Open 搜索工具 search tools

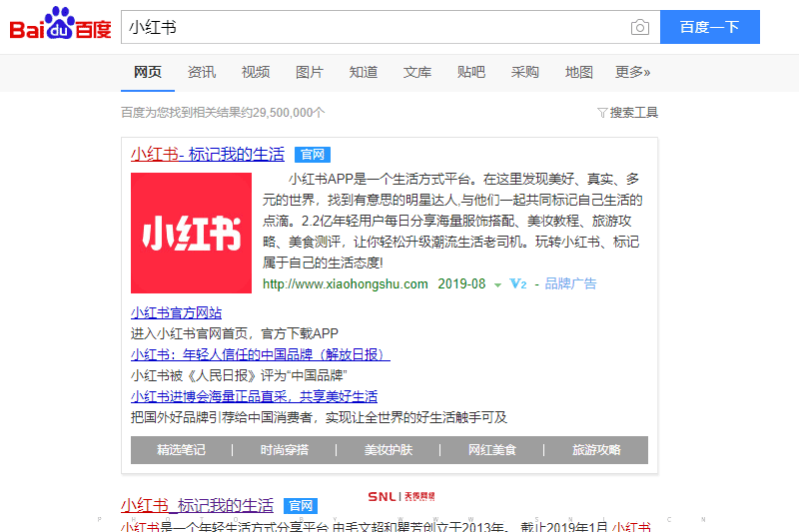click(634, 113)
